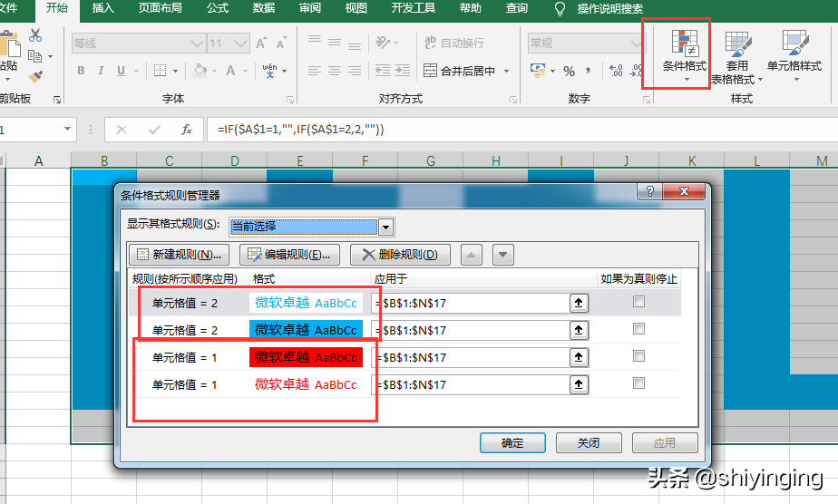Viewport: 838px width, 504px height.
Task: Click the 关闭 button in rules manager
Action: (x=589, y=442)
